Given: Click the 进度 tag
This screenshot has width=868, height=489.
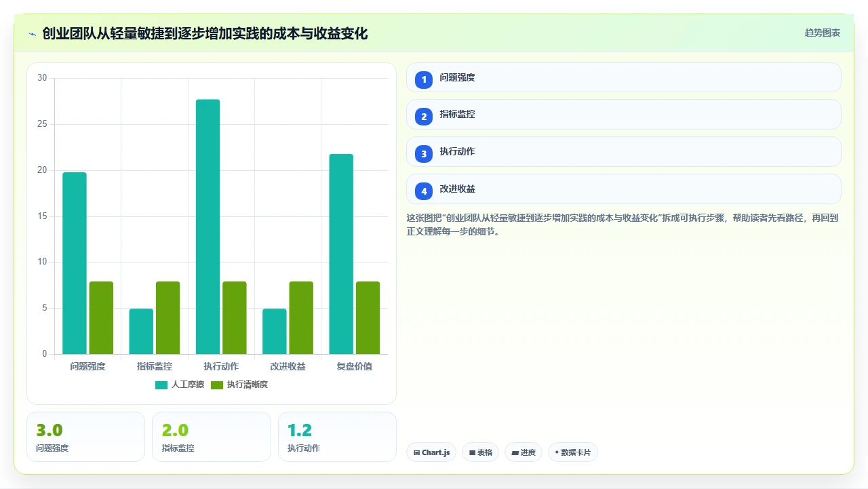Looking at the screenshot, I should [524, 452].
